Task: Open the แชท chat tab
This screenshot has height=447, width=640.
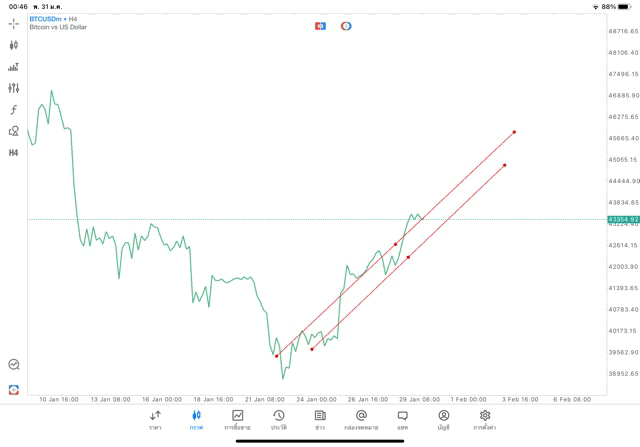Action: (x=402, y=419)
